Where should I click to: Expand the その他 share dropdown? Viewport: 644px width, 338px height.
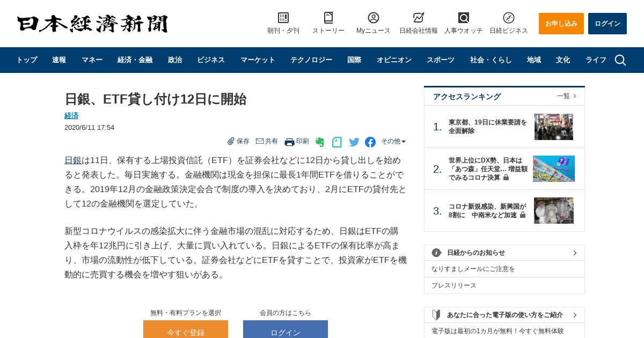tap(393, 142)
